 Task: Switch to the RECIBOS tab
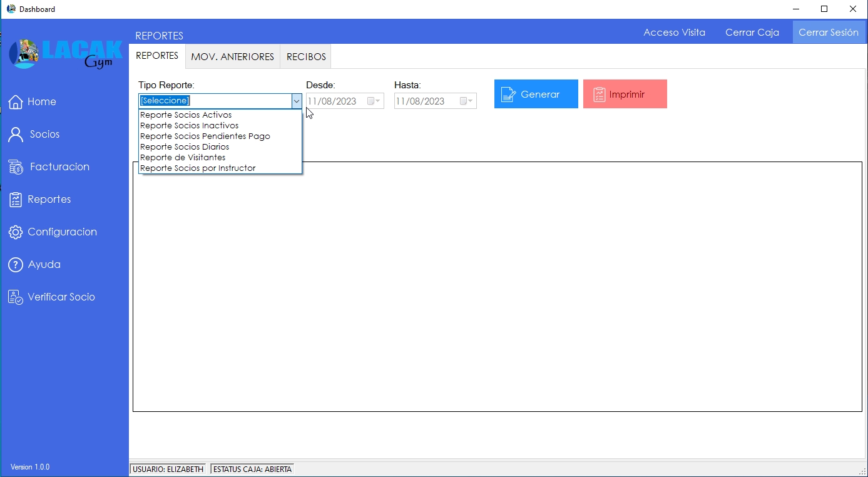coord(306,57)
